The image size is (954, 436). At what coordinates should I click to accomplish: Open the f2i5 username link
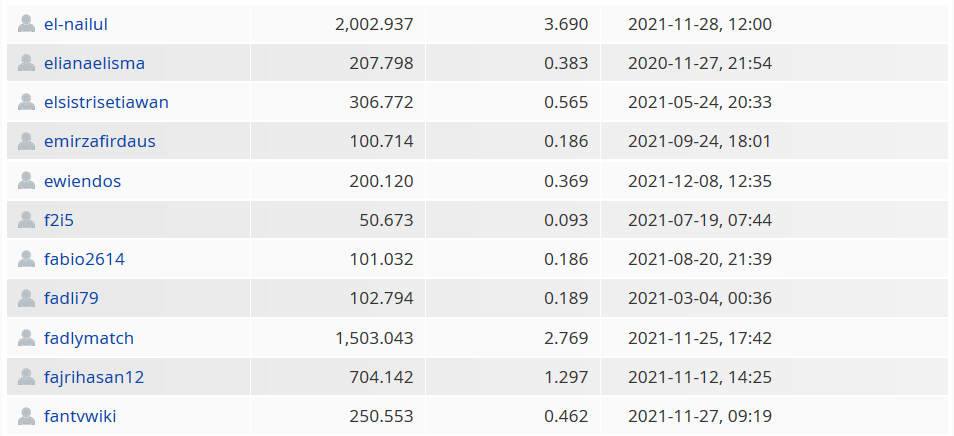59,220
